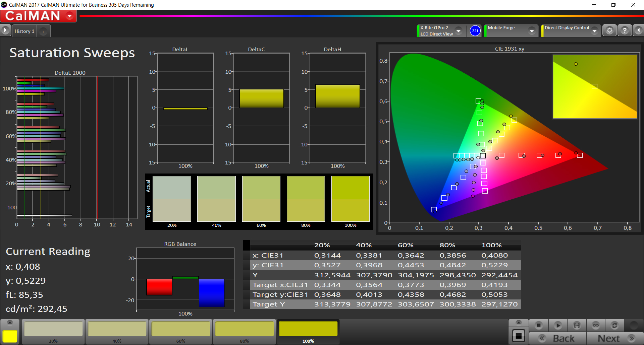This screenshot has height=345, width=644.
Task: Click the 80% Actual/Target comparison swatch
Action: click(306, 199)
